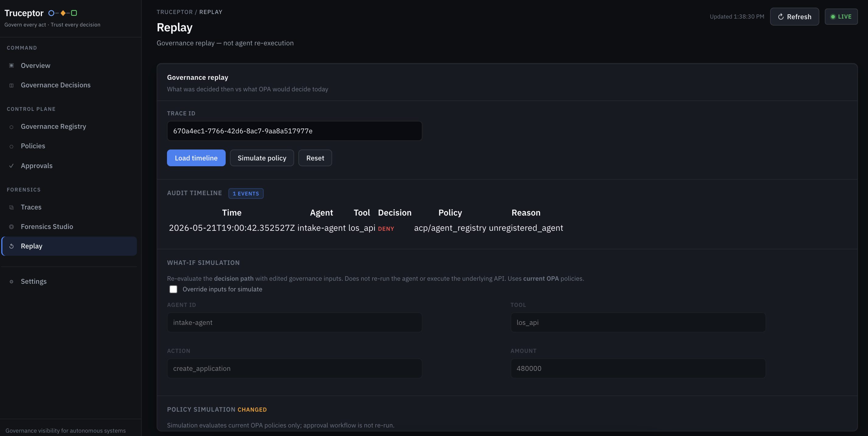Click the DENY decision badge
The width and height of the screenshot is (868, 436).
click(x=386, y=229)
